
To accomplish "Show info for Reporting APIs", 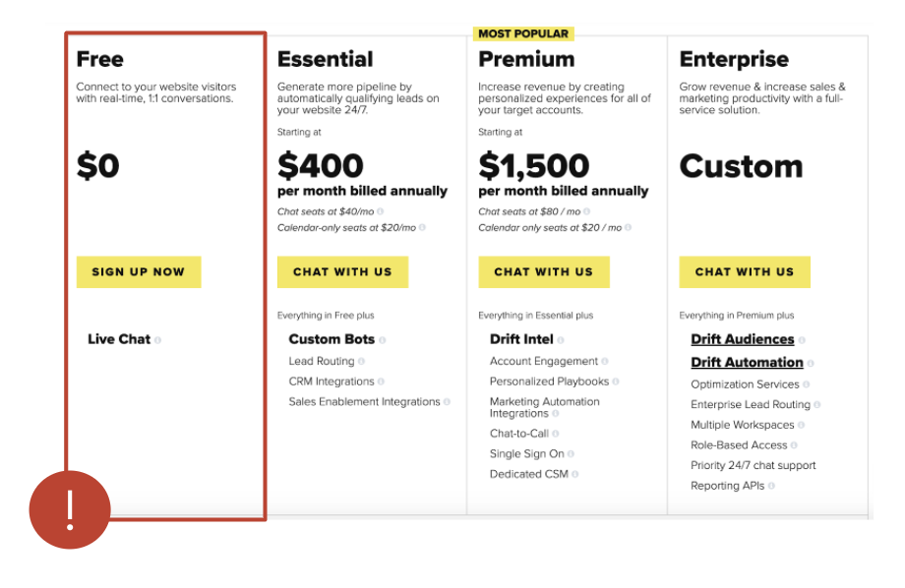I will [x=771, y=486].
